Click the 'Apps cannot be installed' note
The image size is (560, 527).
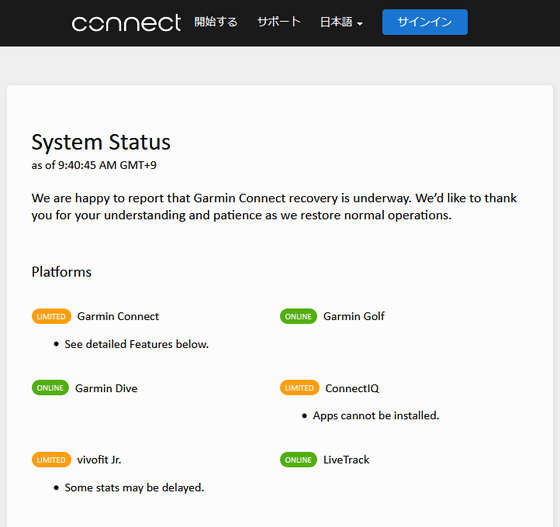[x=376, y=416]
